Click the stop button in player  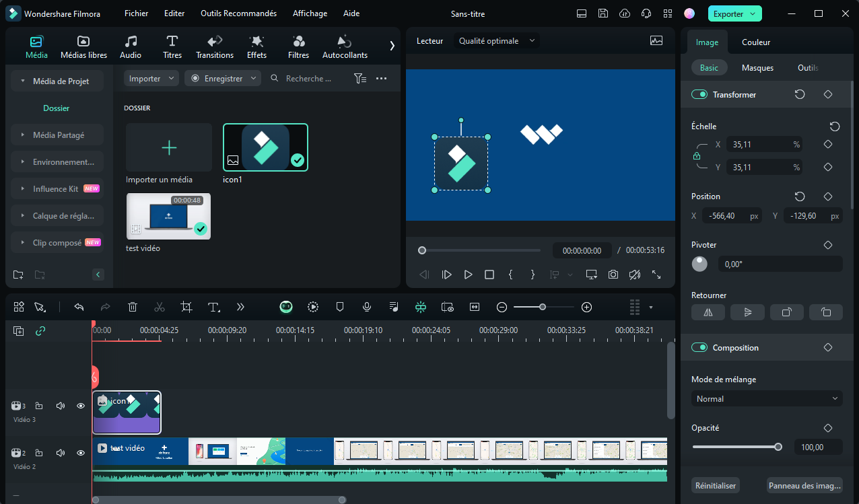pyautogui.click(x=489, y=275)
